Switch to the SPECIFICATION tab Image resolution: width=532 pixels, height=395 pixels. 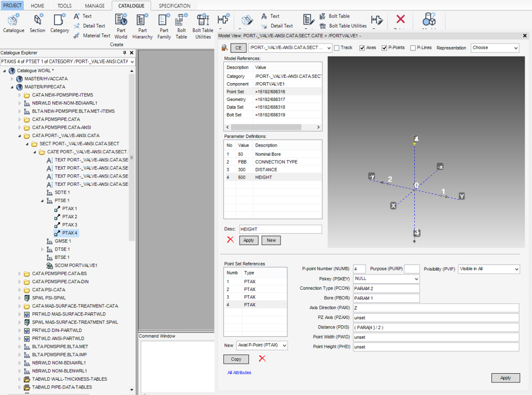tap(174, 6)
